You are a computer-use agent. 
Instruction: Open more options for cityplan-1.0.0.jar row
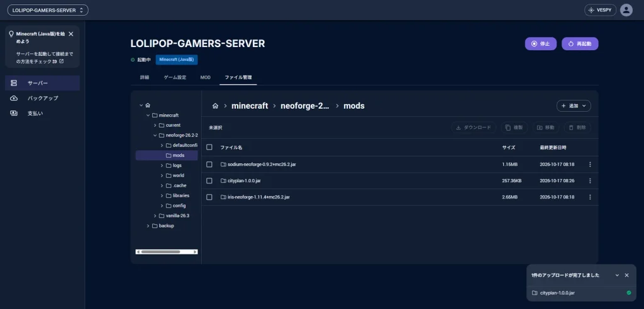[x=590, y=180]
